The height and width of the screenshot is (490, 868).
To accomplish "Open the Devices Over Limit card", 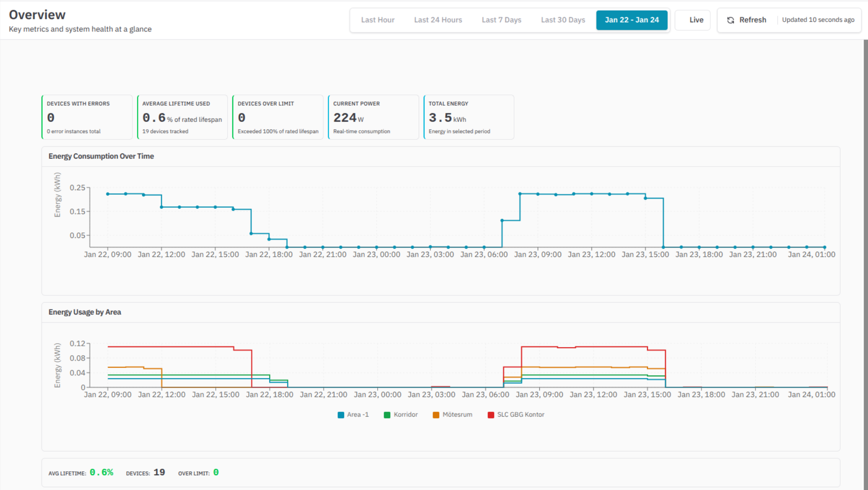I will point(278,117).
